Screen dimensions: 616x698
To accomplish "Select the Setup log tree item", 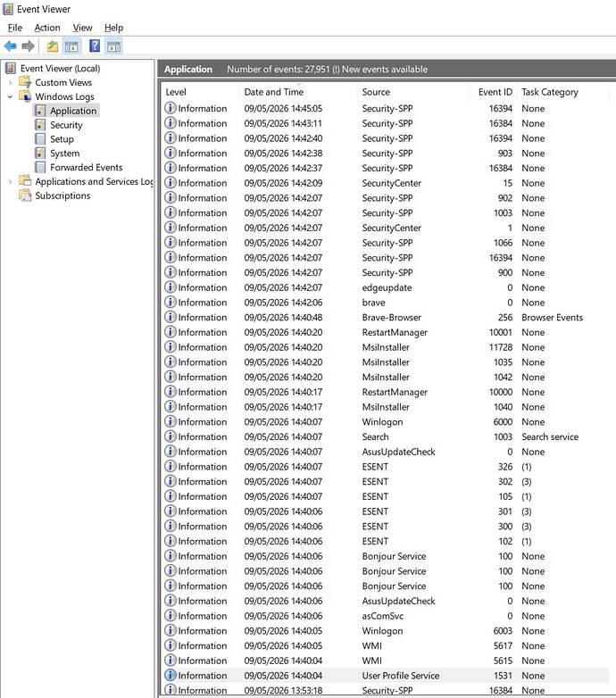I will point(62,139).
